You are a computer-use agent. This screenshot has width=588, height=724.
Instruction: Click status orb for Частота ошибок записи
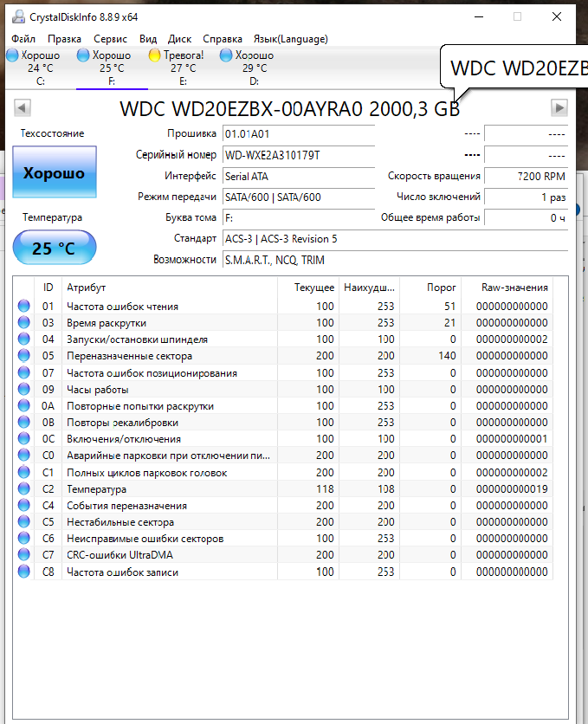(x=24, y=572)
